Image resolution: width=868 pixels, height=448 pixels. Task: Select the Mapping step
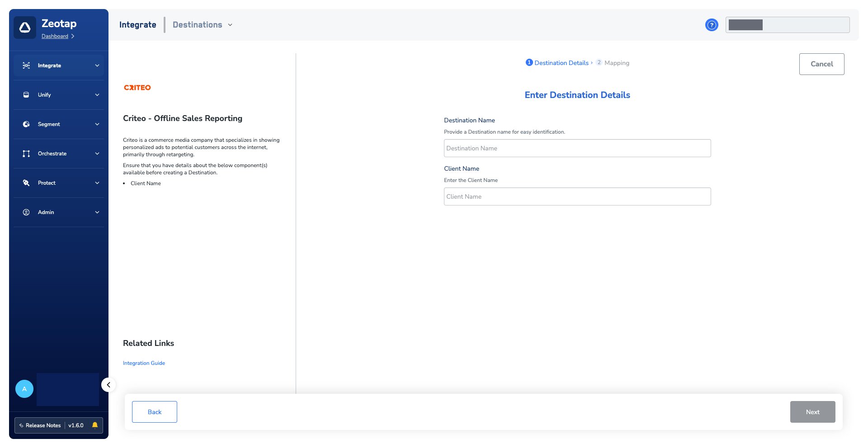point(613,63)
